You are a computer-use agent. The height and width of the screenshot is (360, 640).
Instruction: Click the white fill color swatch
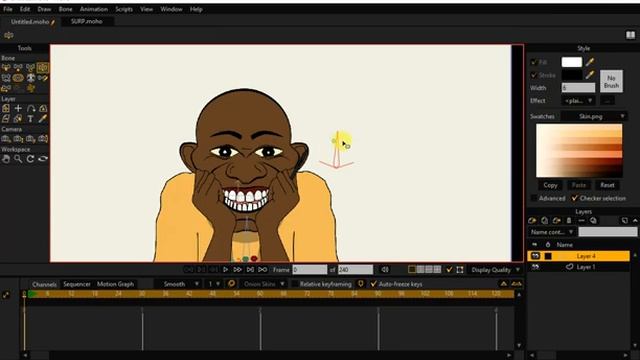(x=571, y=62)
